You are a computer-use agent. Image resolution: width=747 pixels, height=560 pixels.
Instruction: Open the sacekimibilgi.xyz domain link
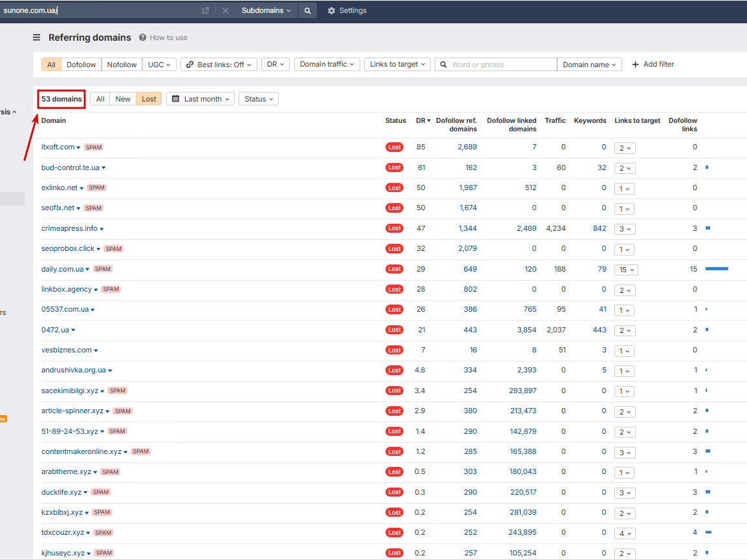tap(70, 391)
